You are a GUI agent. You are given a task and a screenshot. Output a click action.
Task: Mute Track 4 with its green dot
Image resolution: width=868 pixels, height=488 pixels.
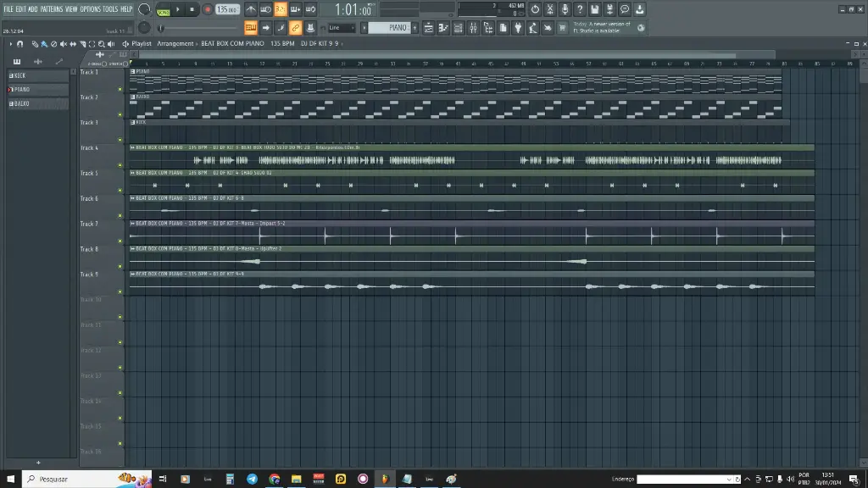(x=120, y=165)
